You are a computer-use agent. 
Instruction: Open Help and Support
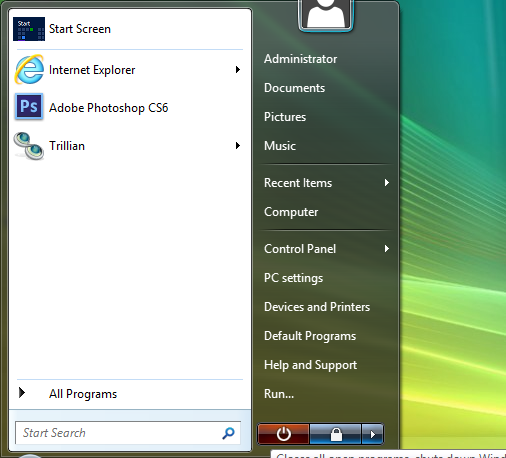(x=310, y=365)
